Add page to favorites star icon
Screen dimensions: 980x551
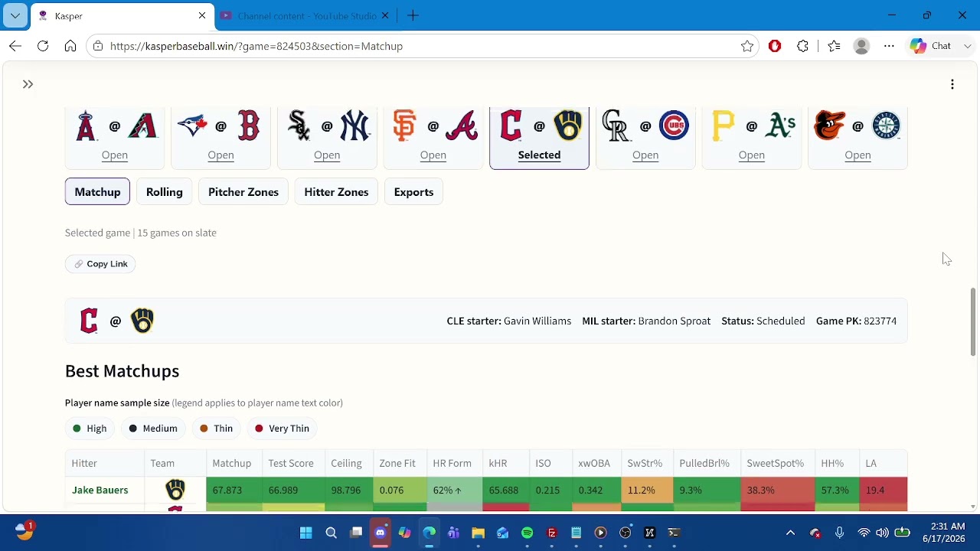[x=747, y=46]
